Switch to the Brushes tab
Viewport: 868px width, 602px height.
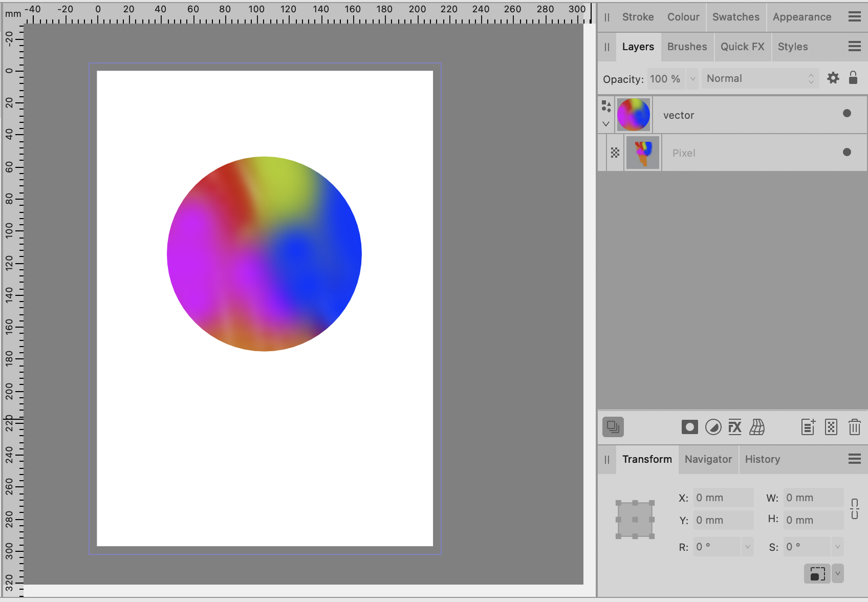click(x=687, y=47)
